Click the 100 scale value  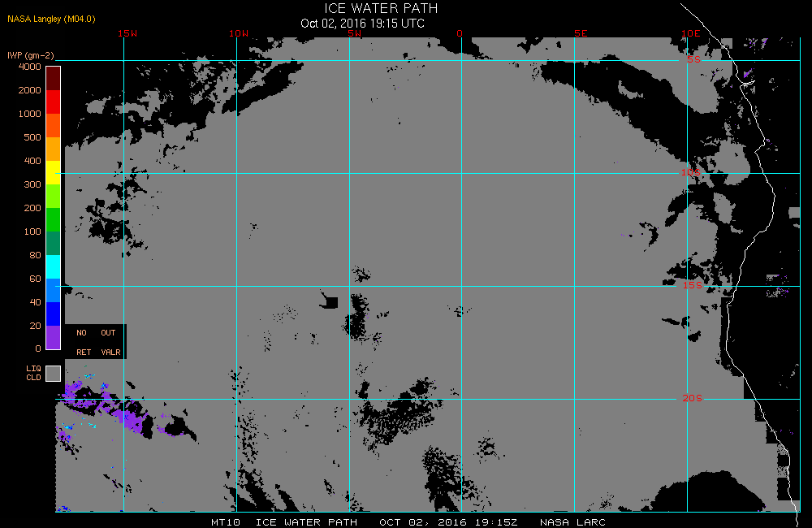pyautogui.click(x=32, y=232)
